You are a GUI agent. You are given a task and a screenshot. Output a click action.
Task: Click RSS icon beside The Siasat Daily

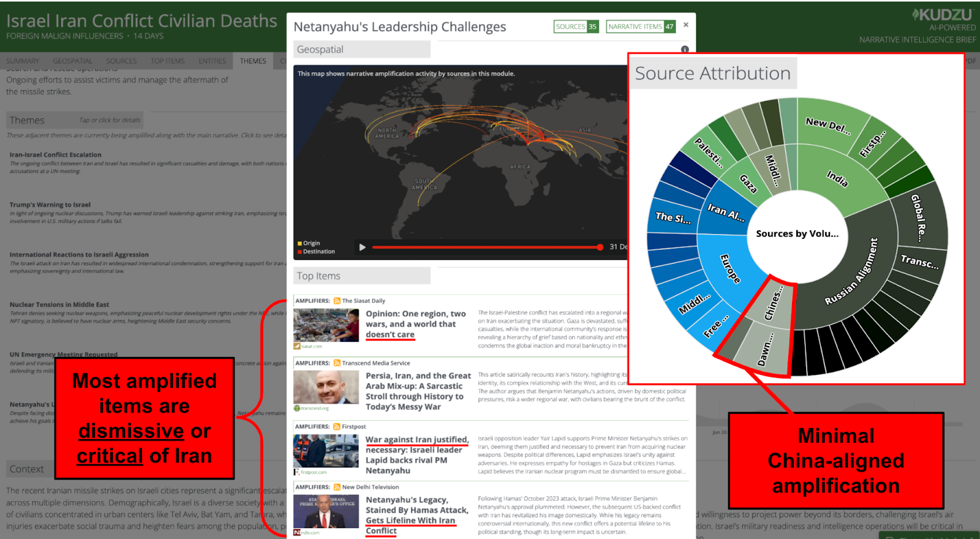(x=337, y=301)
